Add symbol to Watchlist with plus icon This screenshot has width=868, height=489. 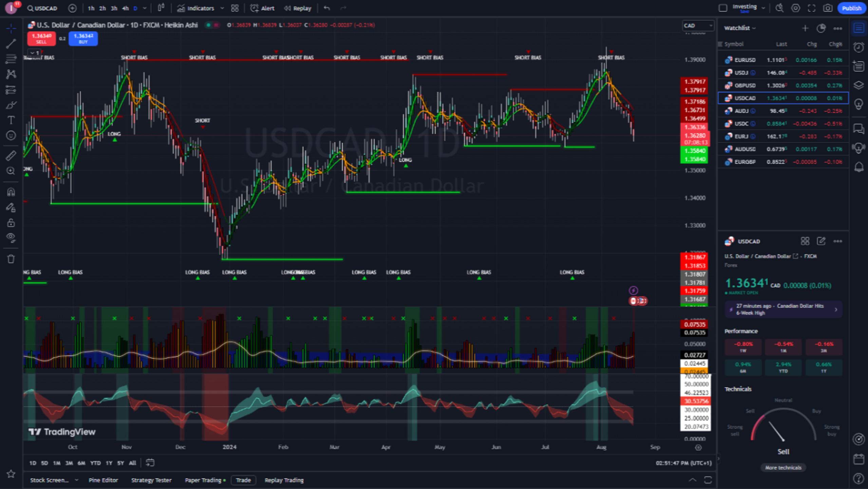click(805, 28)
